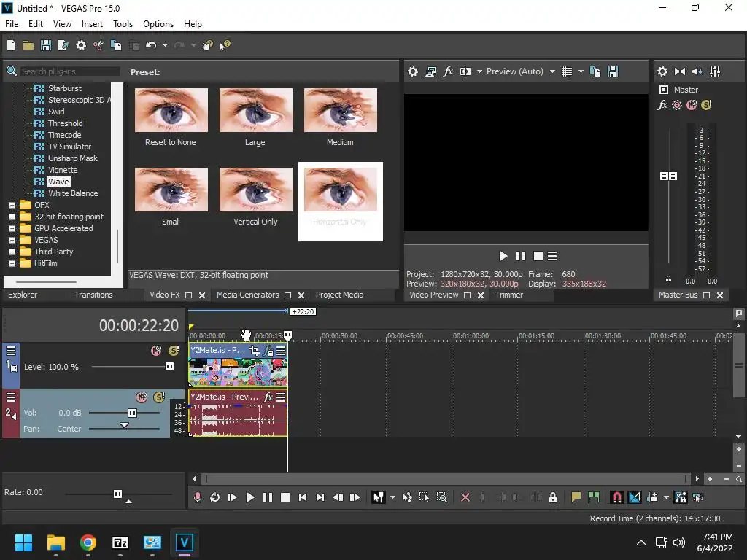Image resolution: width=747 pixels, height=560 pixels.
Task: Create a new project with toolbar icon
Action: pyautogui.click(x=11, y=45)
